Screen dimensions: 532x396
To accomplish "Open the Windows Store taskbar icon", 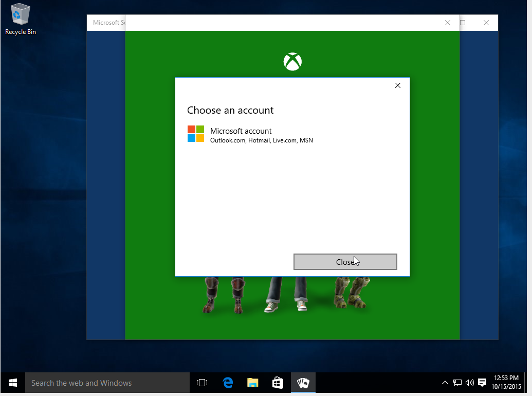I will [x=278, y=383].
